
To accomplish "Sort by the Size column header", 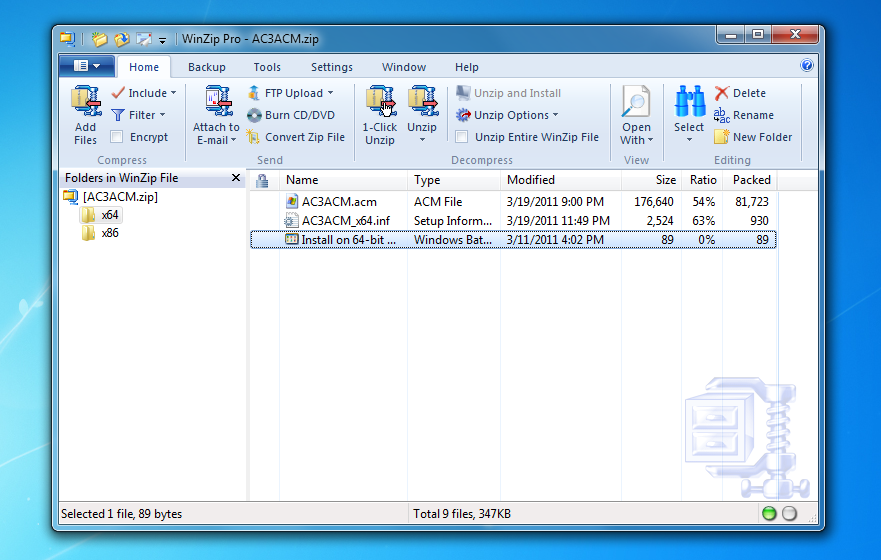I will (x=651, y=180).
